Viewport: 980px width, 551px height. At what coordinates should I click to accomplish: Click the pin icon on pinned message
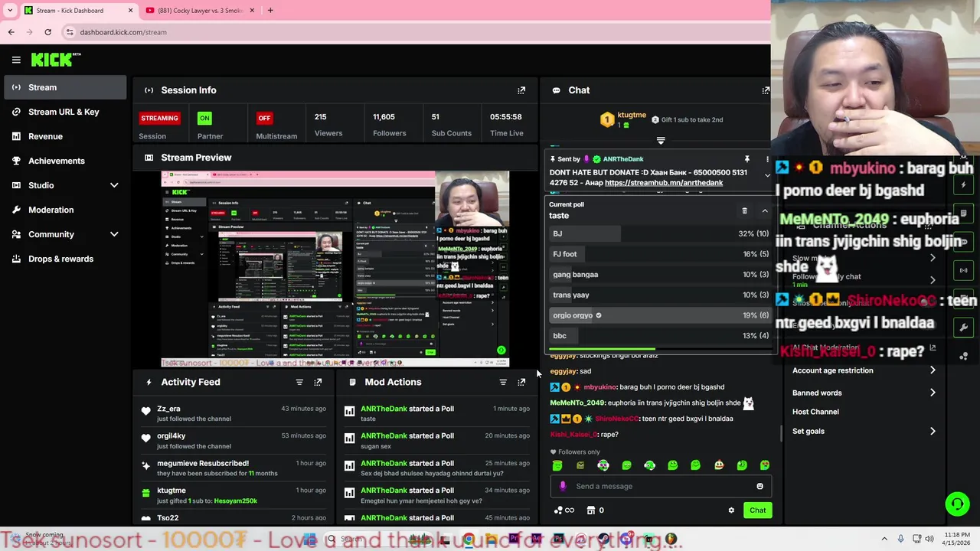pos(746,159)
